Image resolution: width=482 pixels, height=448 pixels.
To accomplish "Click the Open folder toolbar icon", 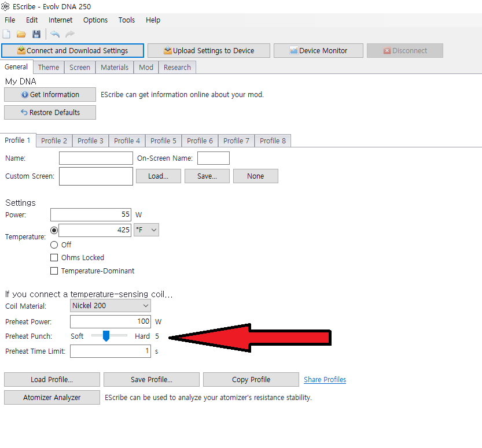I will (21, 35).
